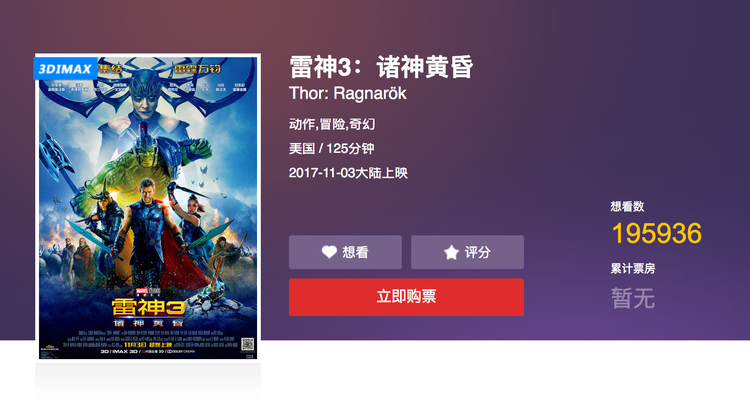Open the Thor Ragnarok poster image

coord(148,208)
